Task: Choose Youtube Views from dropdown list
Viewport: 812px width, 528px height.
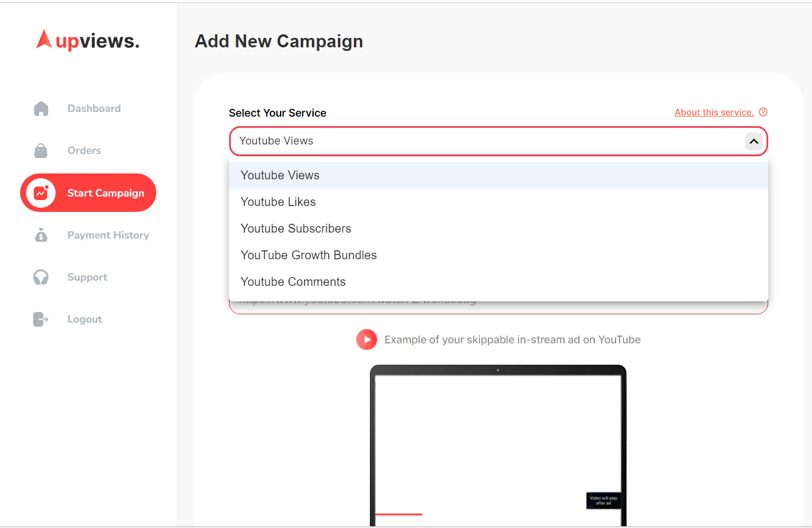Action: (280, 176)
